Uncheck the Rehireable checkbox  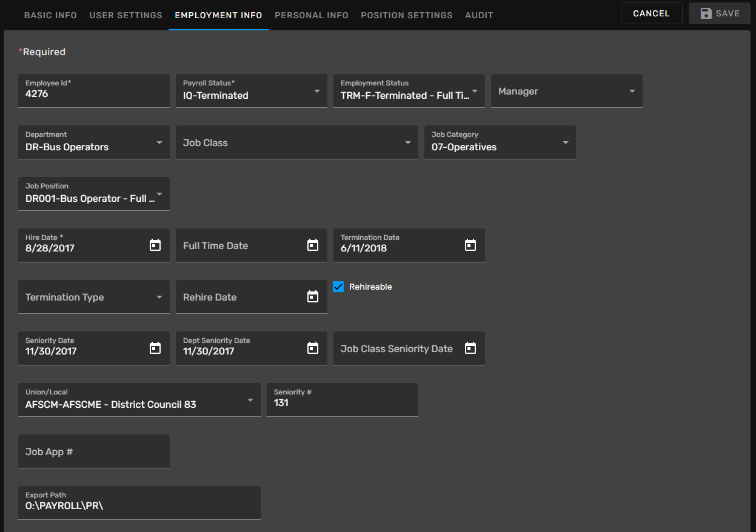339,287
